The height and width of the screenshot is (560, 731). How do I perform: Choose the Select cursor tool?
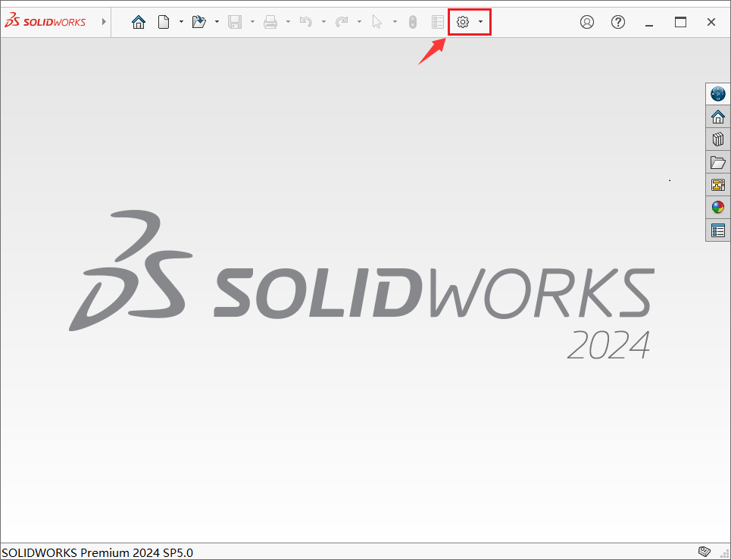click(x=377, y=22)
